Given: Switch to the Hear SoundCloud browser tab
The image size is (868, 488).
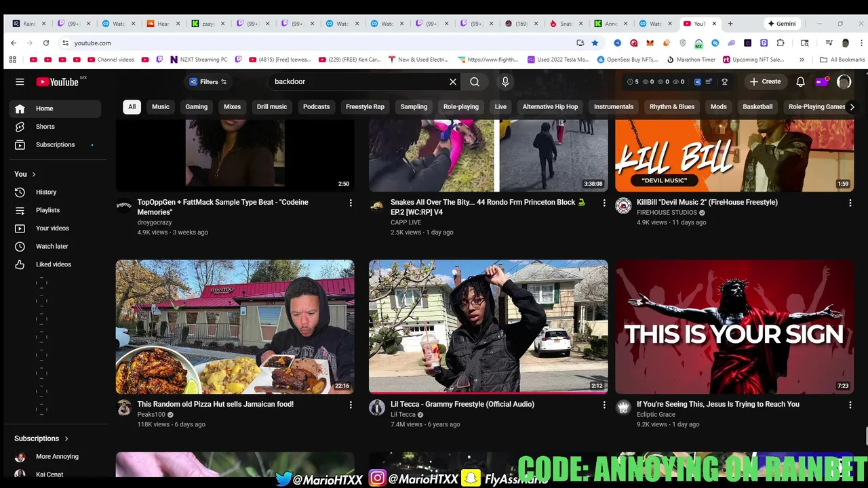Looking at the screenshot, I should tap(163, 24).
